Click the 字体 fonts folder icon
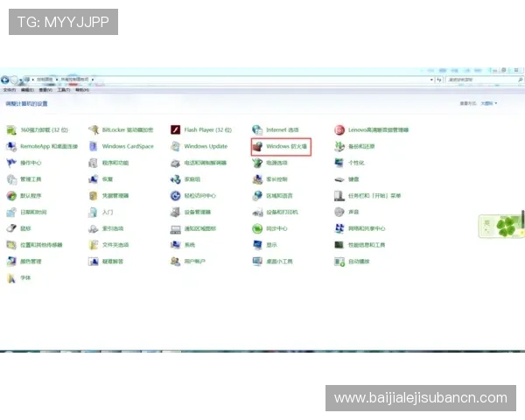 tap(11, 277)
